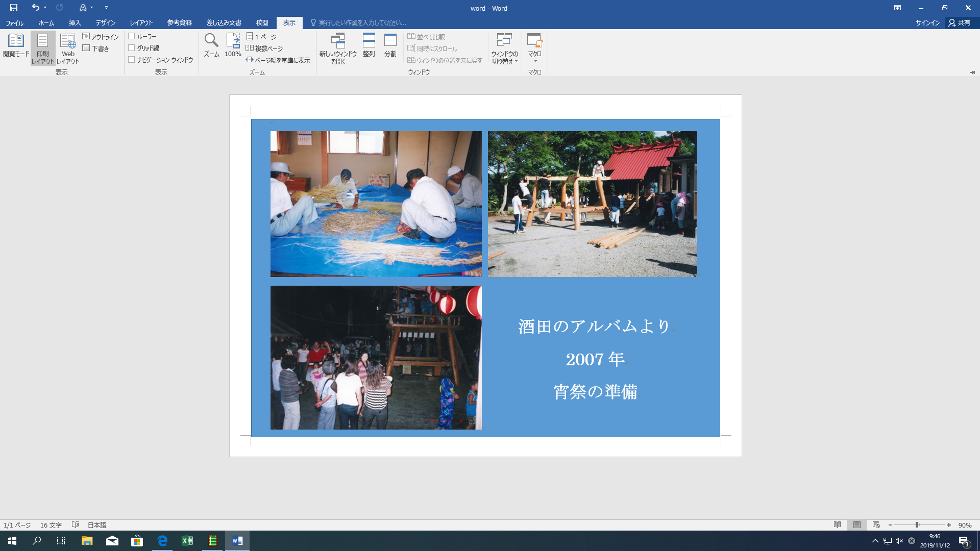Click the page count in status bar
Screen dimensions: 980x551
[17, 525]
